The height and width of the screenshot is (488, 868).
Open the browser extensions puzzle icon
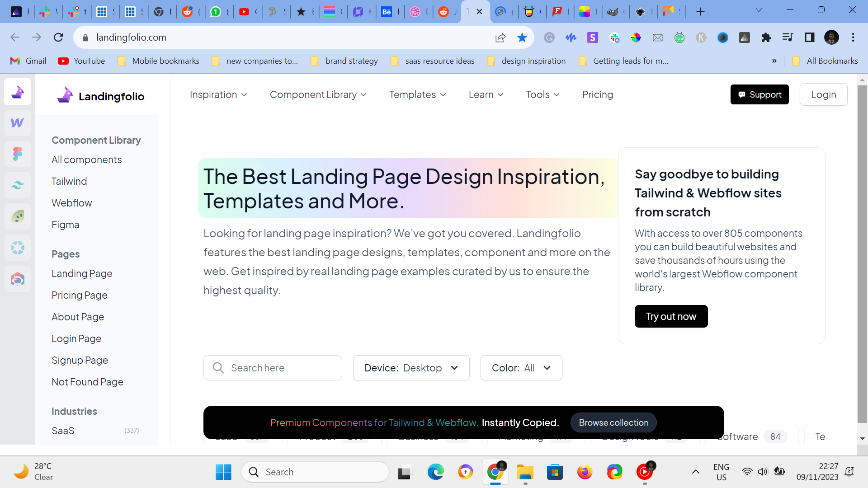[766, 38]
